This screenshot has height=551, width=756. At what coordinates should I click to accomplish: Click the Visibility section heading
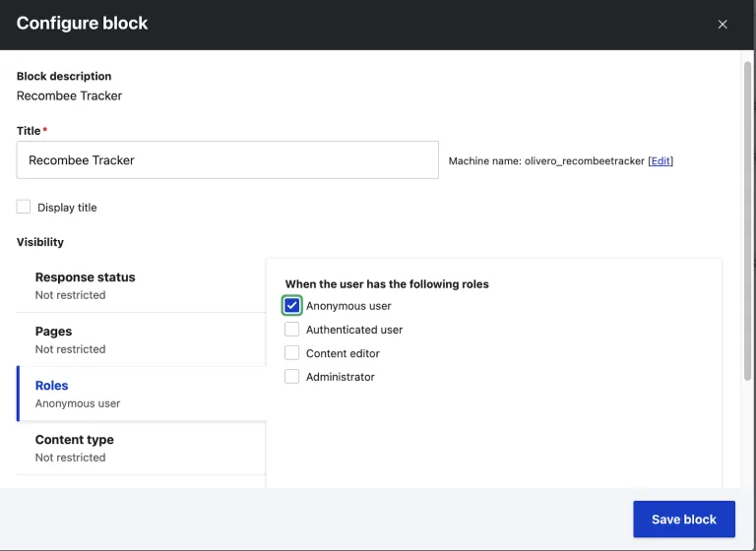pos(40,242)
